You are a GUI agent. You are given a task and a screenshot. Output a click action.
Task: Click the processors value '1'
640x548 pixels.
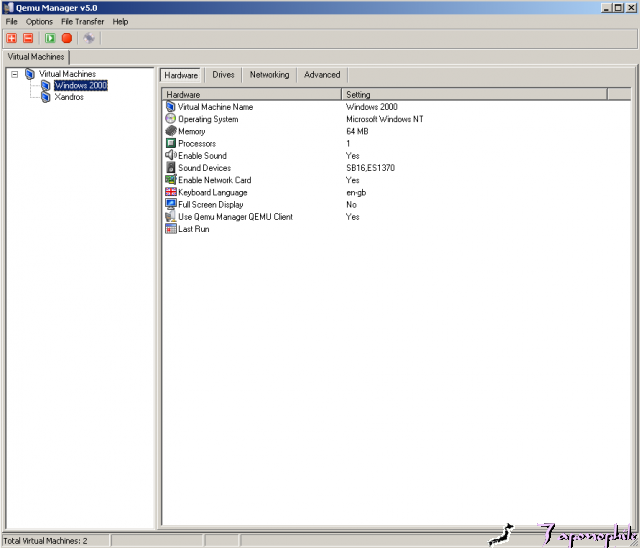click(348, 143)
